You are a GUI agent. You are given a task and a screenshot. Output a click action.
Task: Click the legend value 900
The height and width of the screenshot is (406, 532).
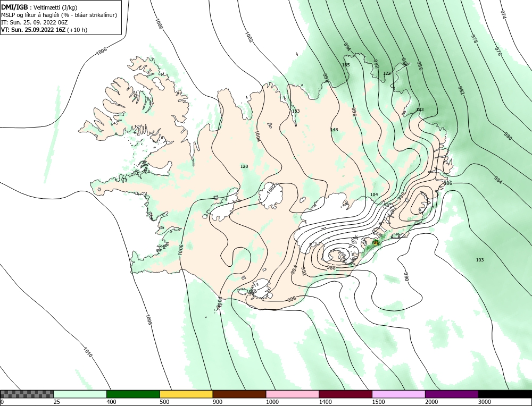218,402
